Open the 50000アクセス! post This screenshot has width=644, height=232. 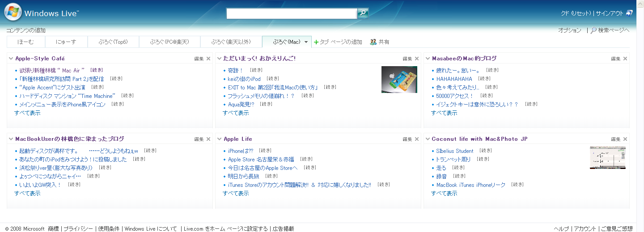(x=455, y=96)
